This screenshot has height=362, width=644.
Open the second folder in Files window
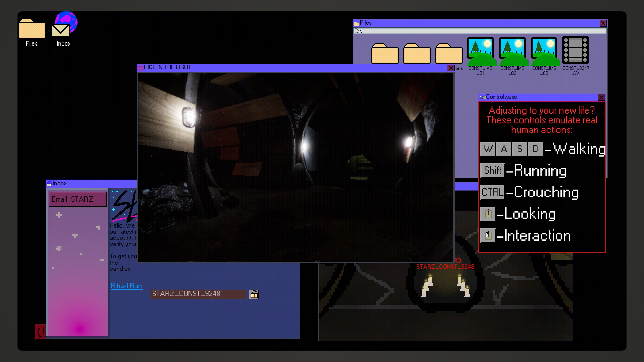[417, 54]
